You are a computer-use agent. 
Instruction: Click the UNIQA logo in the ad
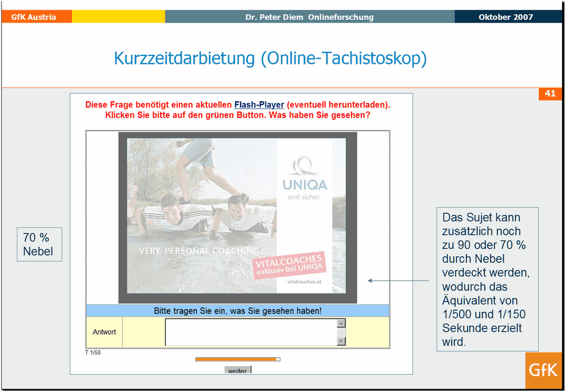[305, 173]
